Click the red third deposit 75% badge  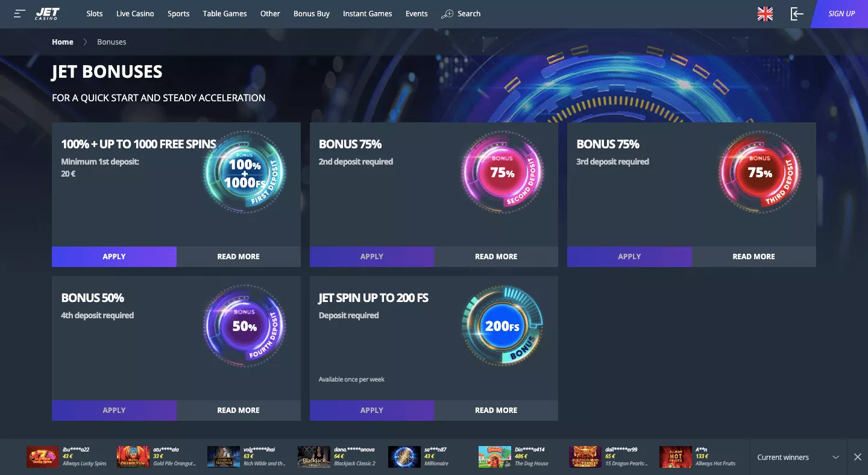click(x=760, y=173)
